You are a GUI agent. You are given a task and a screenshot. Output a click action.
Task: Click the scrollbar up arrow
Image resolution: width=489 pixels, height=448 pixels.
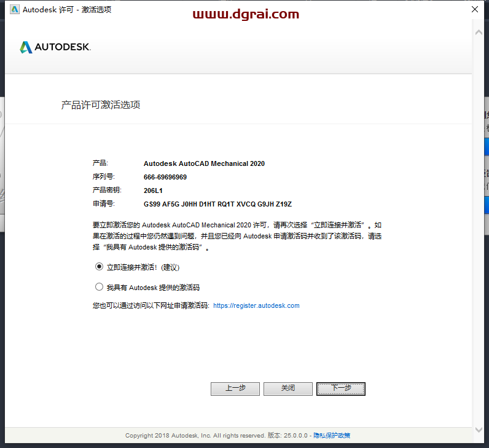tap(479, 33)
